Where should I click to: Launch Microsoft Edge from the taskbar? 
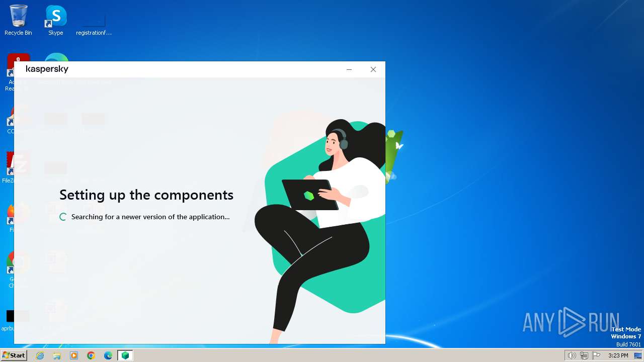point(108,355)
